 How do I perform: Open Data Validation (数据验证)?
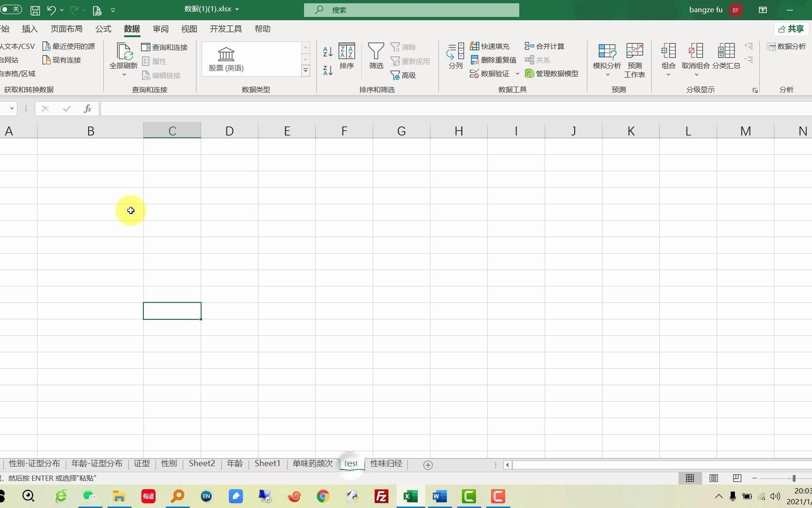[x=490, y=73]
